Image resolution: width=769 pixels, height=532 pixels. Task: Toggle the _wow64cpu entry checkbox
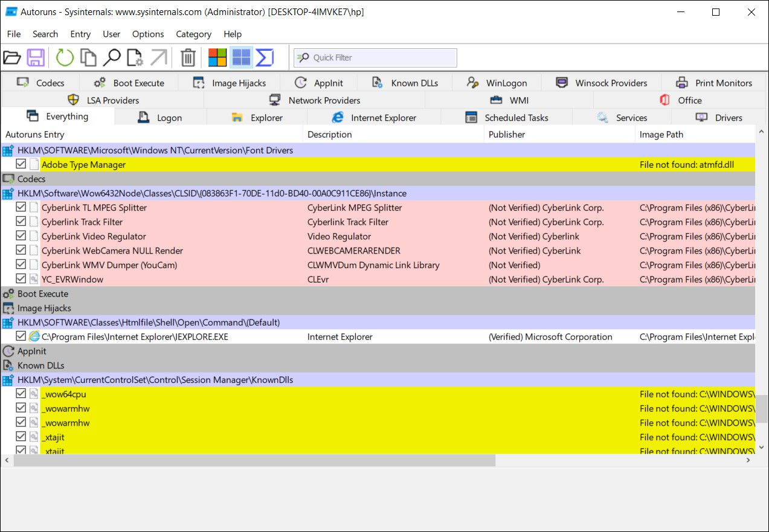(x=21, y=394)
